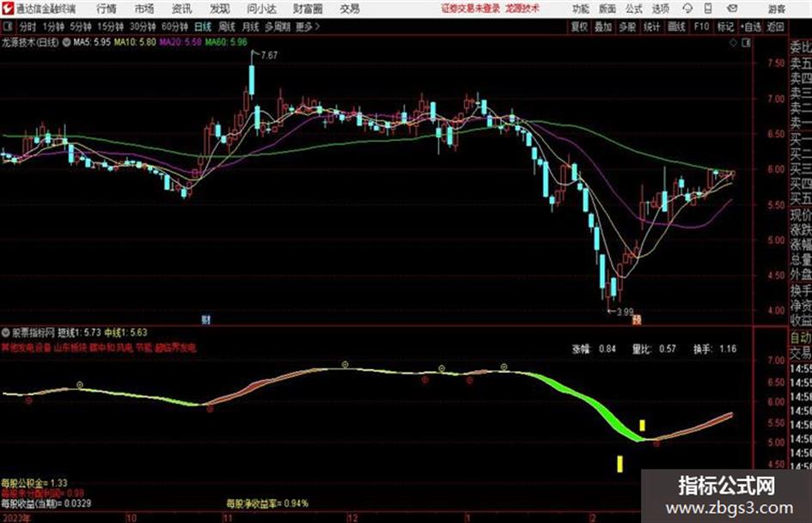Open the 交易 menu
Image resolution: width=812 pixels, height=523 pixels.
click(x=350, y=9)
